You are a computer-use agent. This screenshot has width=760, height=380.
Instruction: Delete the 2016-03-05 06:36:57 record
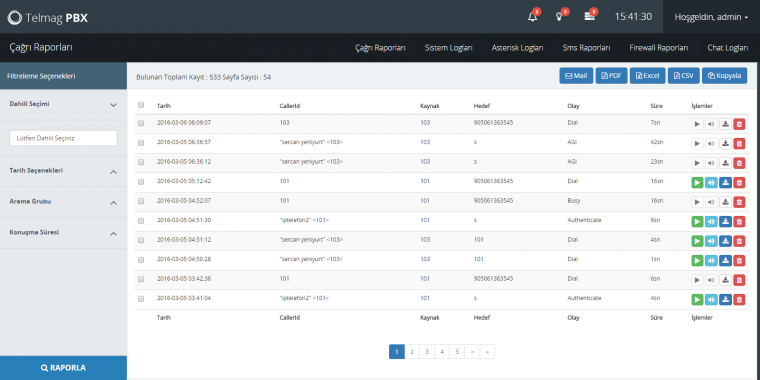click(739, 143)
